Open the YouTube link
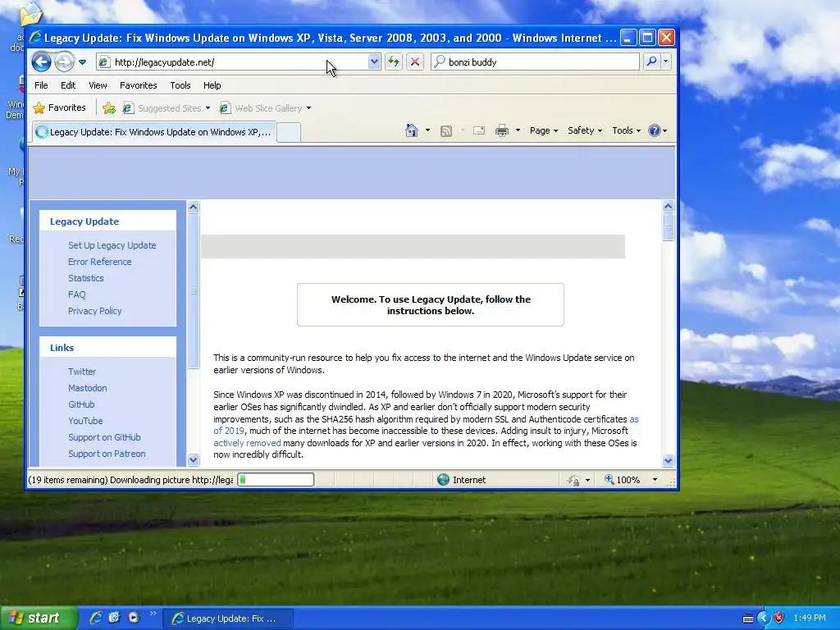Viewport: 840px width, 630px height. (85, 421)
